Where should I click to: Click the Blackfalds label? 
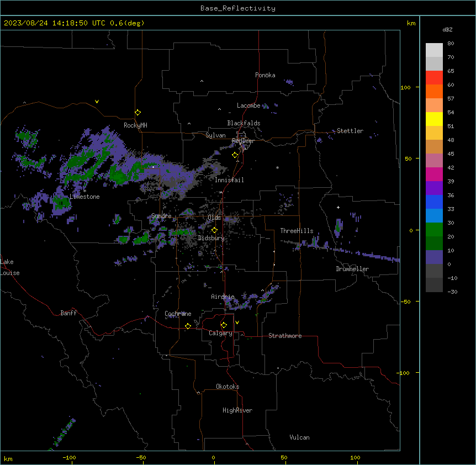coord(244,123)
